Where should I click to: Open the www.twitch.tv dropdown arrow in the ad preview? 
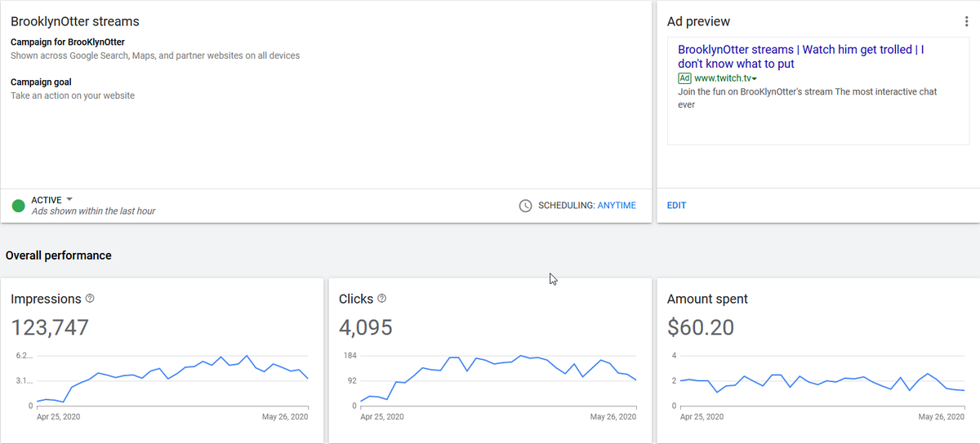[755, 79]
